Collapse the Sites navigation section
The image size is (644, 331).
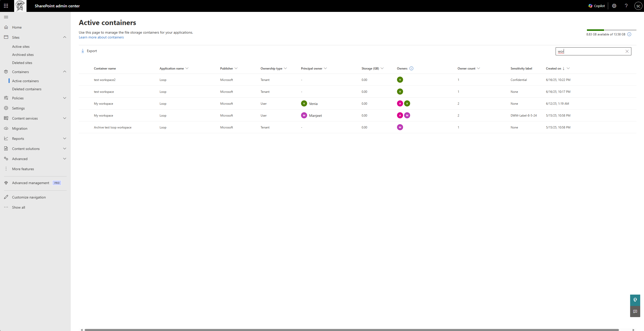(x=65, y=37)
